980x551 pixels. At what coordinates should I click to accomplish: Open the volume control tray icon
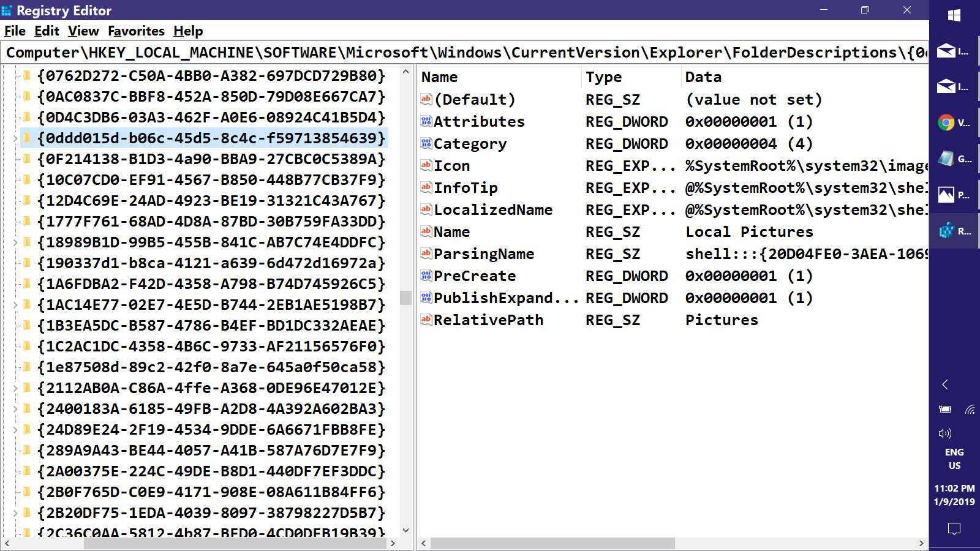click(x=945, y=433)
